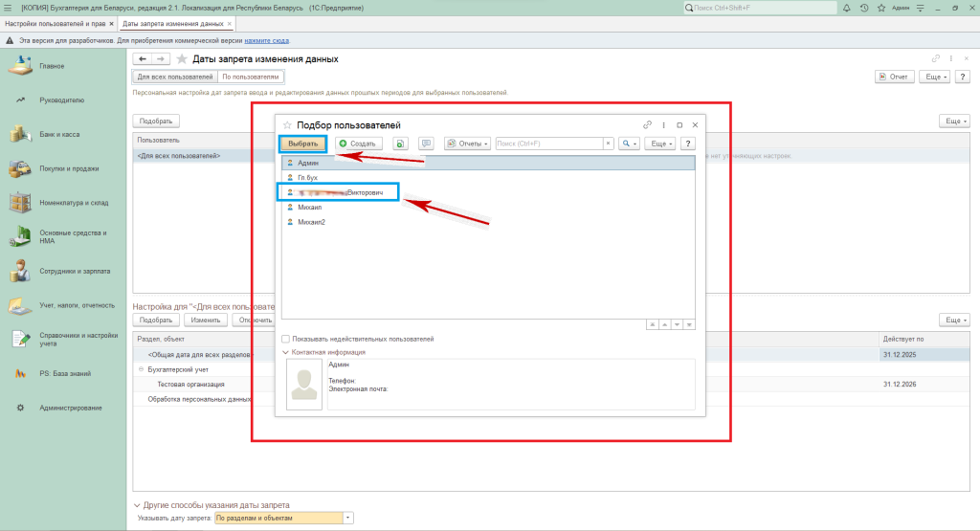Click the нажмите сюда link

click(267, 41)
